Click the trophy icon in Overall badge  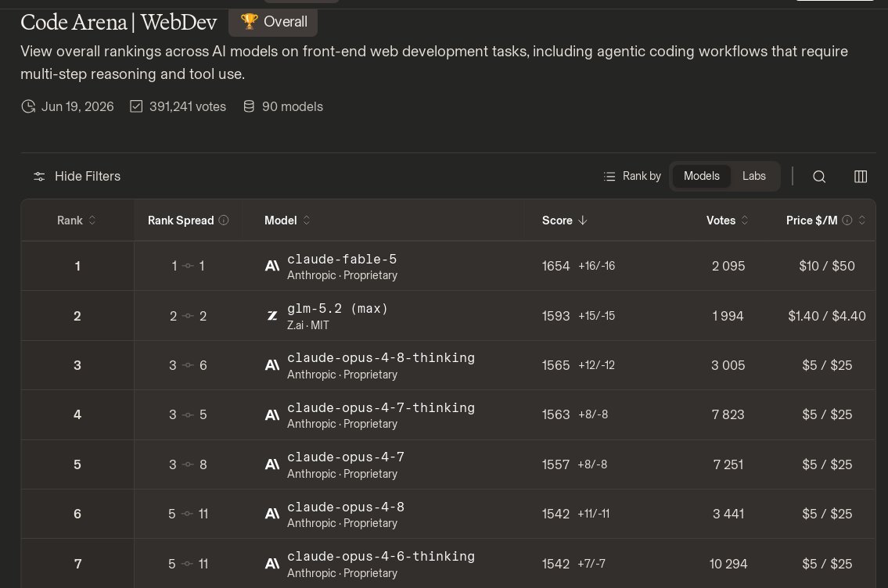click(249, 22)
